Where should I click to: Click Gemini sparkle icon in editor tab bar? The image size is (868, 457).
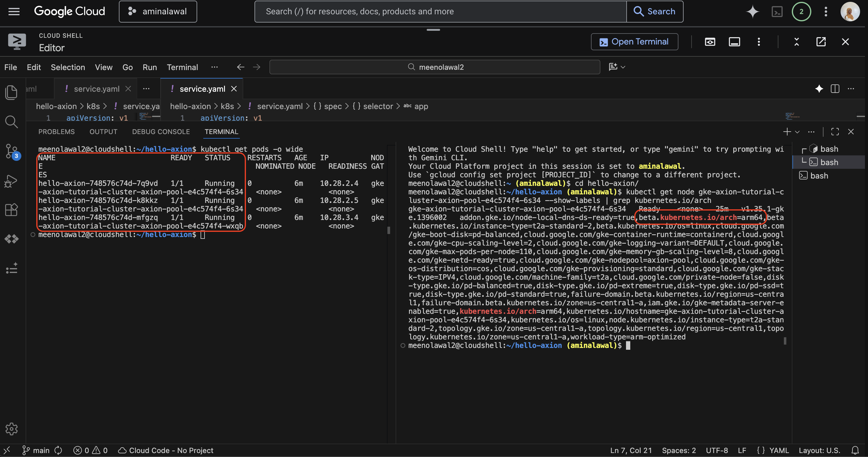coord(819,89)
